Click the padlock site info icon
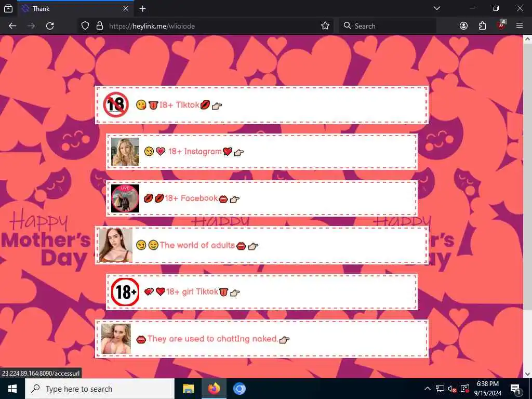532x399 pixels. (99, 26)
